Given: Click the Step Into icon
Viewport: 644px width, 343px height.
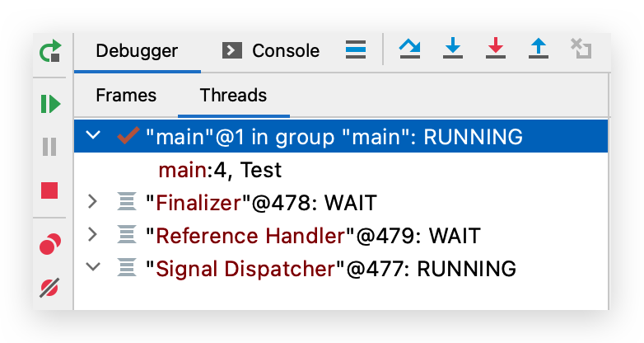Looking at the screenshot, I should pyautogui.click(x=452, y=50).
